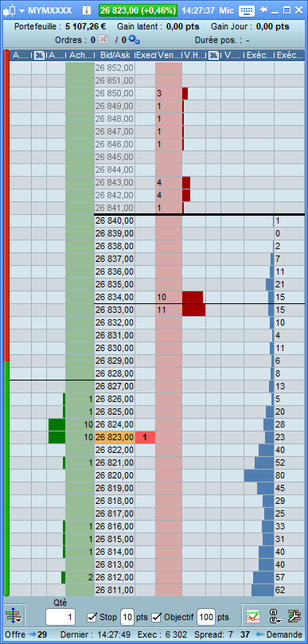Screen dimensions: 308x644
Task: Click price row 26 843,00
Action: [x=115, y=182]
